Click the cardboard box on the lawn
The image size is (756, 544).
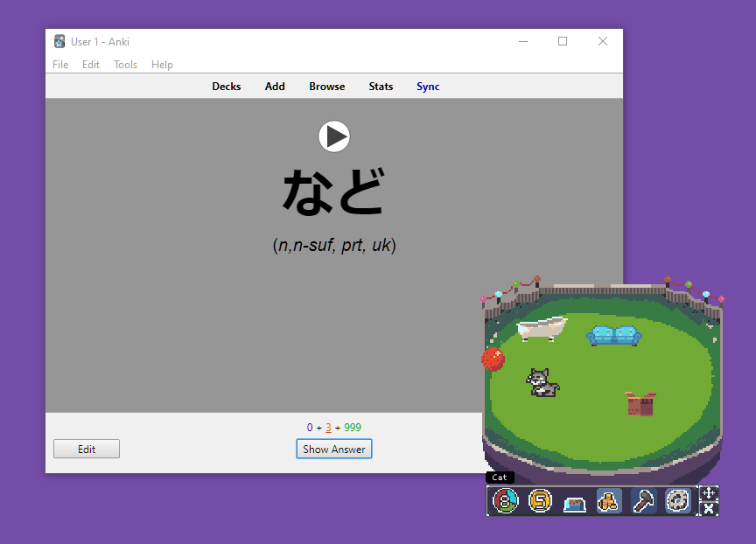pyautogui.click(x=640, y=403)
